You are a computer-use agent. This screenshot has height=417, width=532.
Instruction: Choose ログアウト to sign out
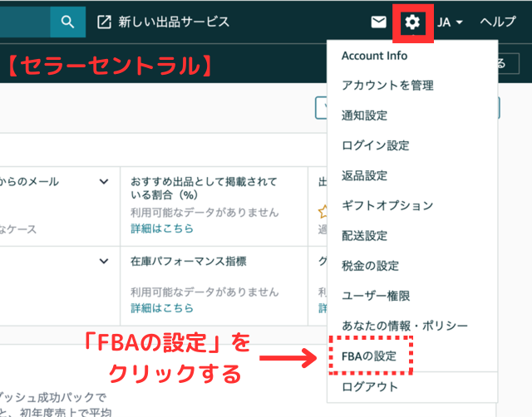[x=370, y=387]
